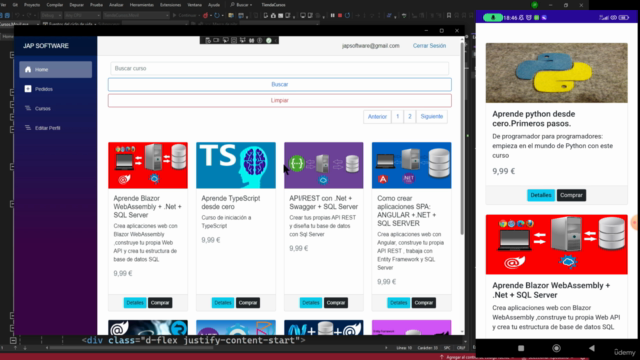Expand the arrow next to Continuar

pyautogui.click(x=199, y=15)
